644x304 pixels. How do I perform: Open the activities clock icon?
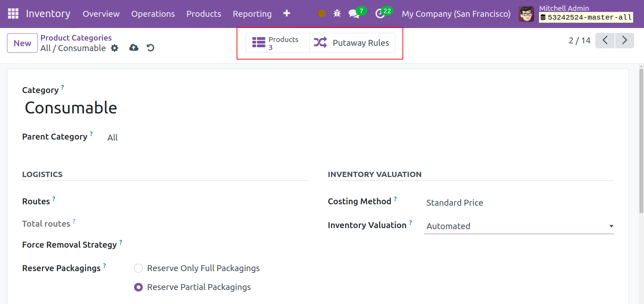[x=380, y=14]
